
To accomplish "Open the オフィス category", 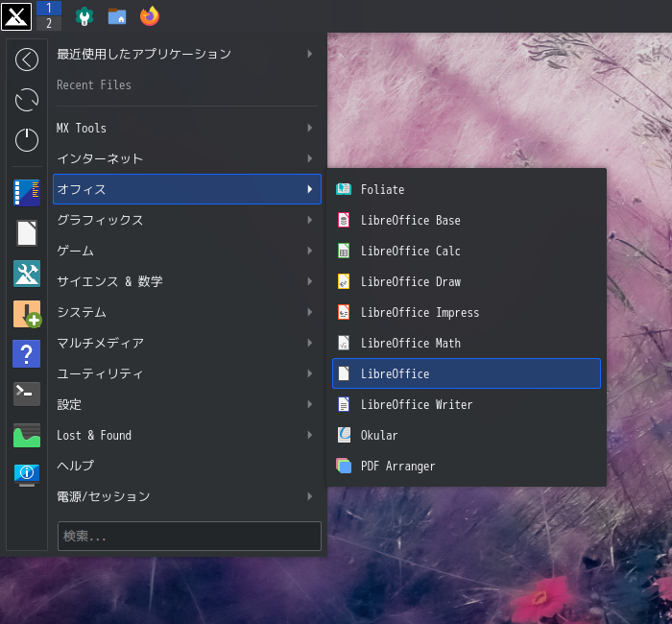I will [187, 189].
